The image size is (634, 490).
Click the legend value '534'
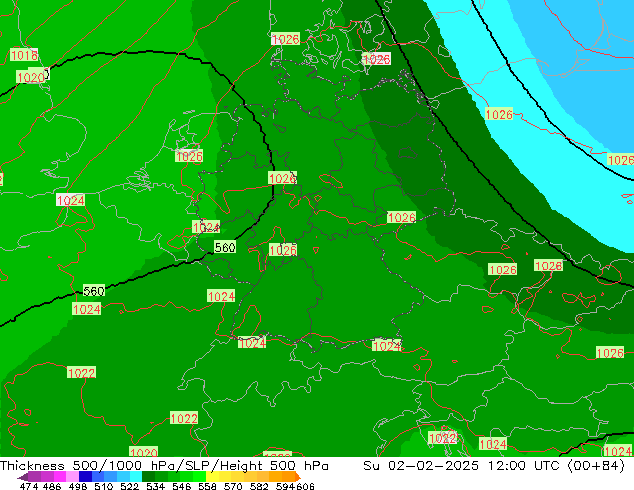click(155, 486)
